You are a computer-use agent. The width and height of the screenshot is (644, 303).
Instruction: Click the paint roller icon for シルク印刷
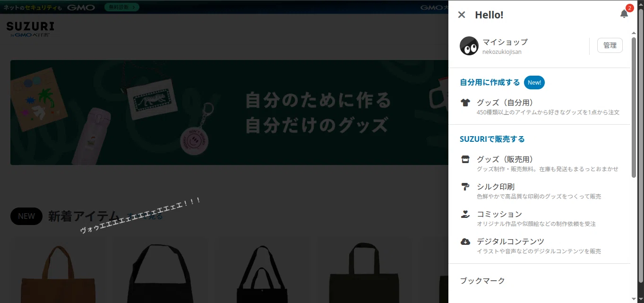(465, 187)
